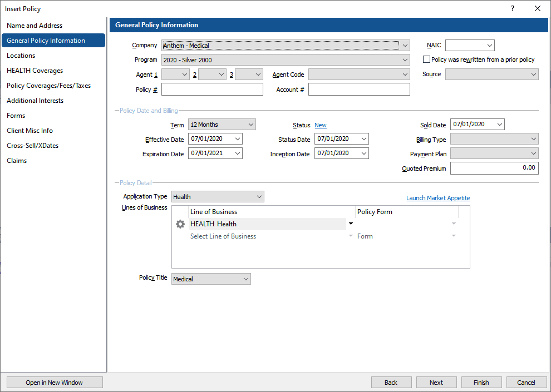The height and width of the screenshot is (392, 551).
Task: Open the NAIC dropdown
Action: (x=490, y=45)
